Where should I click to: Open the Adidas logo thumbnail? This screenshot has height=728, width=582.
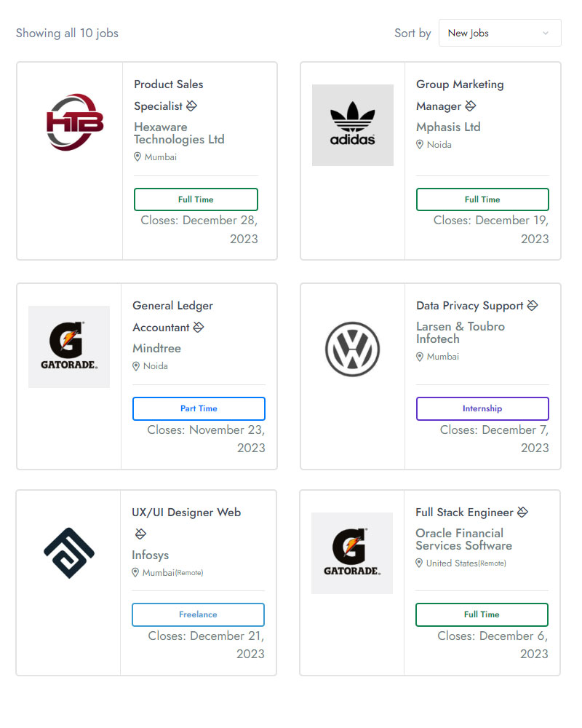tap(353, 125)
